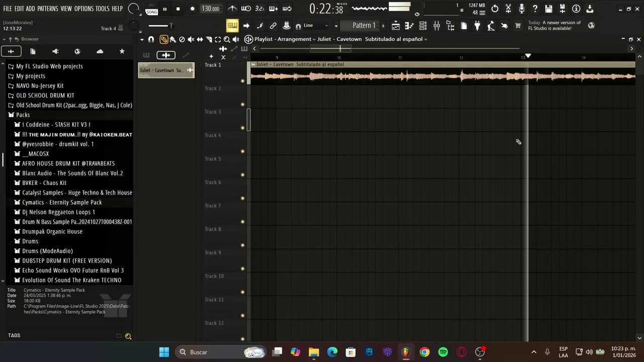The height and width of the screenshot is (362, 644).
Task: Select the Slice tool in playlist toolbar
Action: coord(209,39)
